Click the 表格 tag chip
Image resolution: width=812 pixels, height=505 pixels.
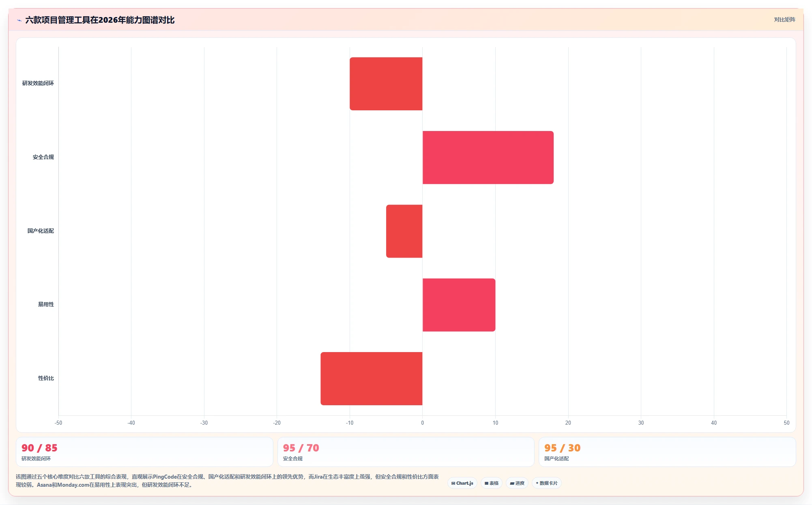coord(492,483)
